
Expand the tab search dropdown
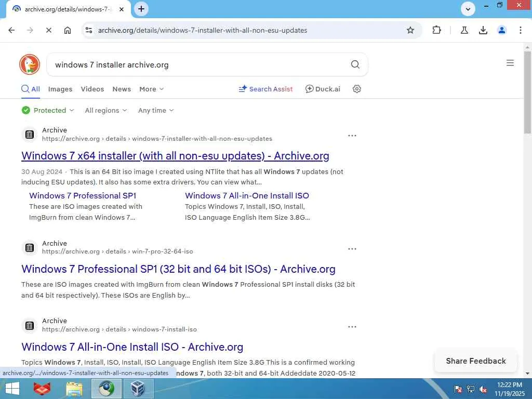[468, 9]
